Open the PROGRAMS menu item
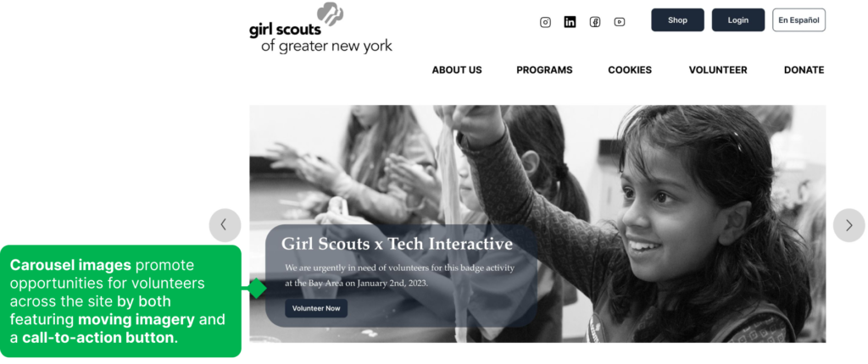 pos(544,70)
